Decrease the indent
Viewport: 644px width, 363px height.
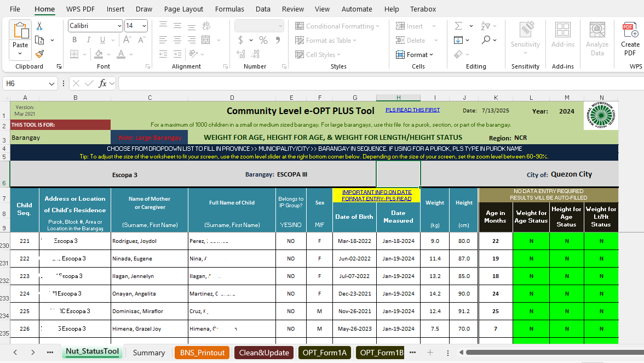[x=163, y=54]
